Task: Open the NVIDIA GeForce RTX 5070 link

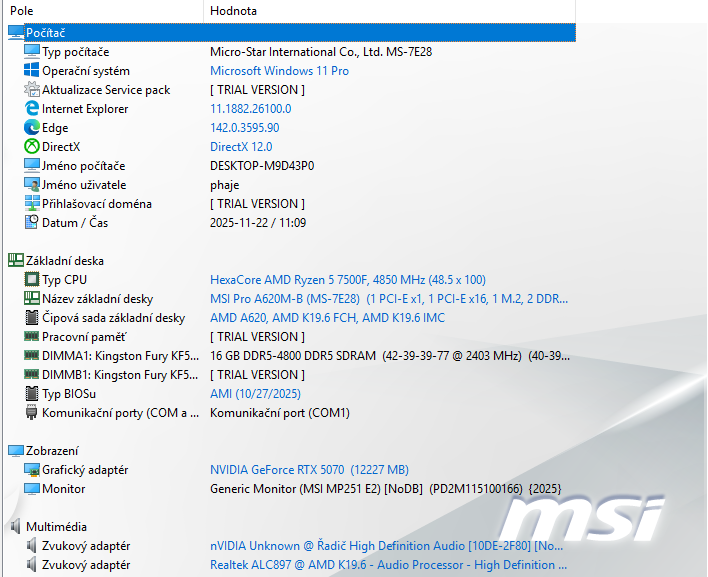Action: tap(309, 470)
